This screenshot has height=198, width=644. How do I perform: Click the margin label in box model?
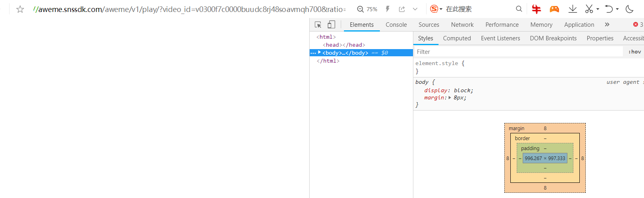516,129
